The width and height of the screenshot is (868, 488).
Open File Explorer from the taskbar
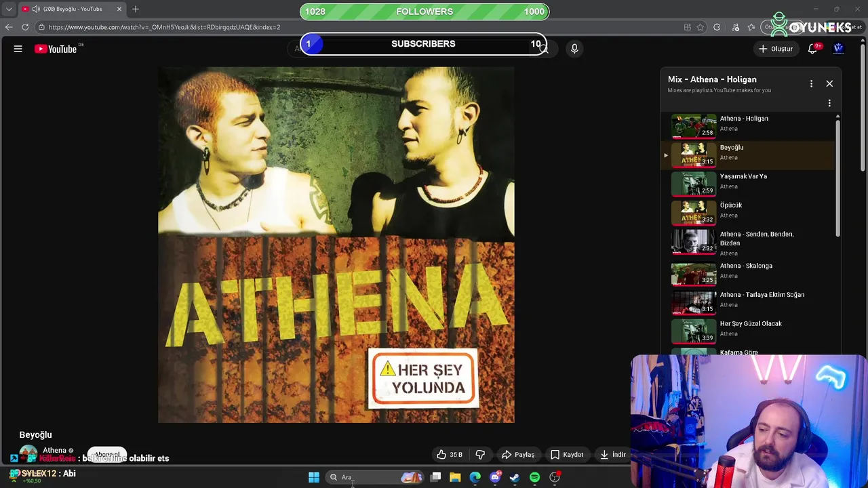[x=455, y=477]
